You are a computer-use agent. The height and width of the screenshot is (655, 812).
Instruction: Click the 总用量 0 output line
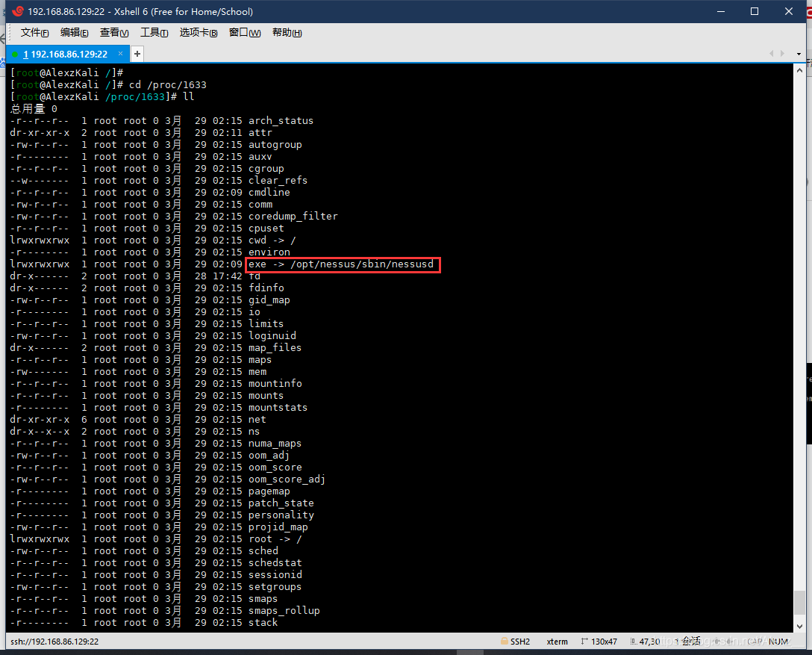(x=34, y=109)
